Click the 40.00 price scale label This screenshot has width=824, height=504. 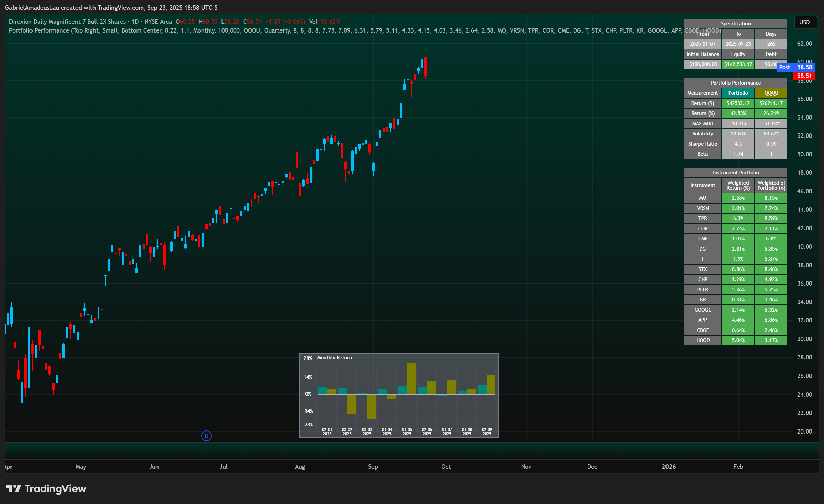coord(804,247)
